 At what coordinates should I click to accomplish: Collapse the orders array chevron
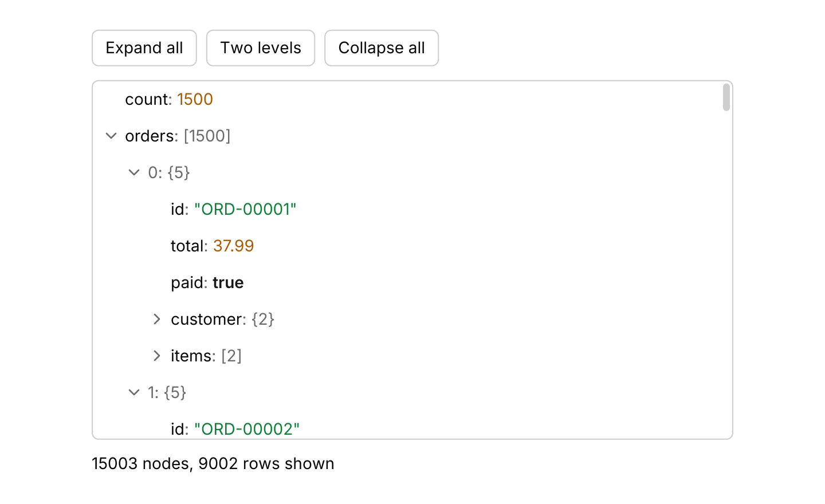[111, 136]
